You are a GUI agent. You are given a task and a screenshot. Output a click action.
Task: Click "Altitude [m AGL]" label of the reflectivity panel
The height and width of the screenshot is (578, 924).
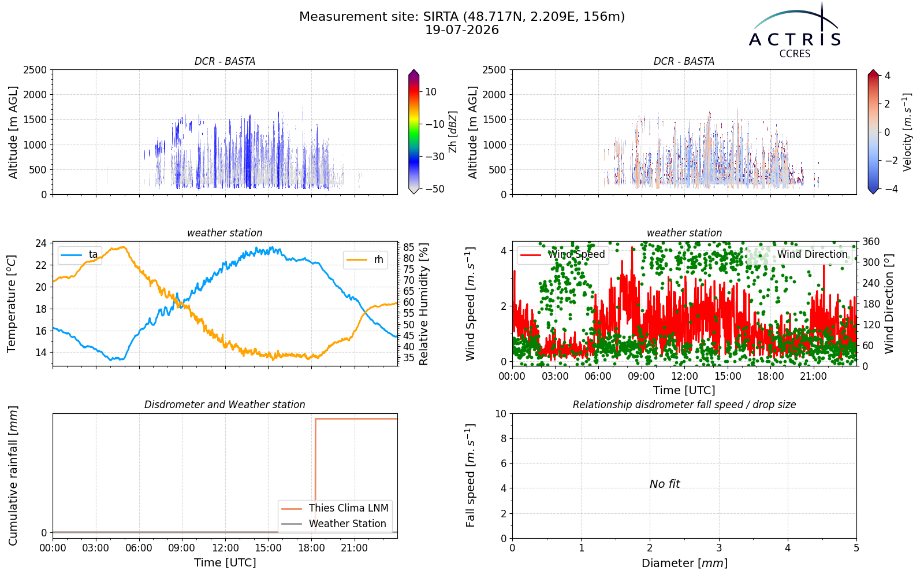(13, 132)
